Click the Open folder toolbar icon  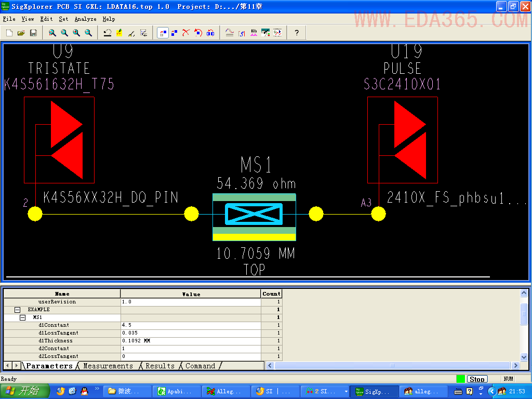pyautogui.click(x=21, y=33)
